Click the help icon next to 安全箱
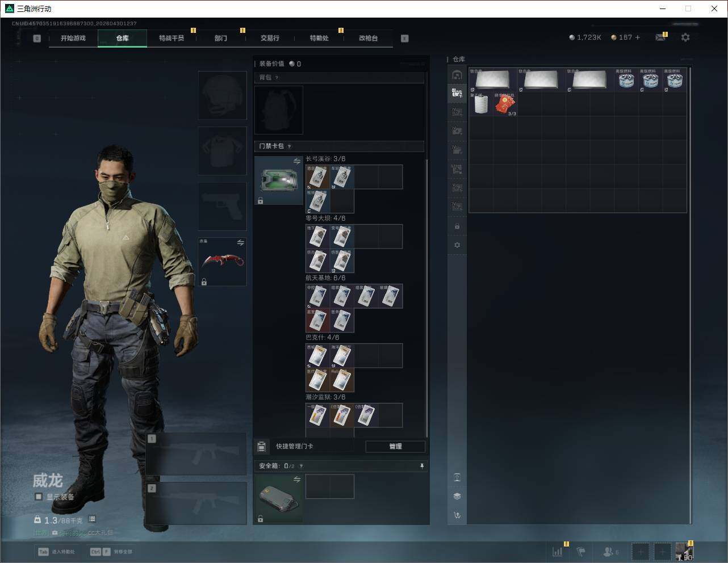 301,466
